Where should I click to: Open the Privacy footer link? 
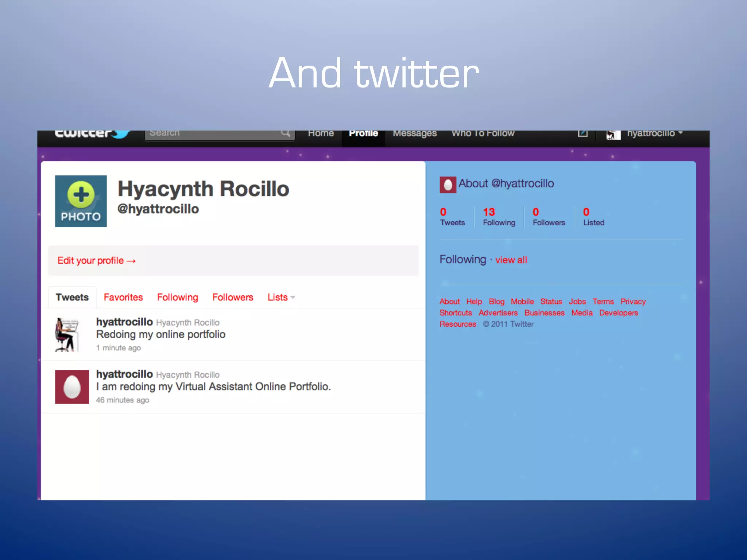click(633, 302)
